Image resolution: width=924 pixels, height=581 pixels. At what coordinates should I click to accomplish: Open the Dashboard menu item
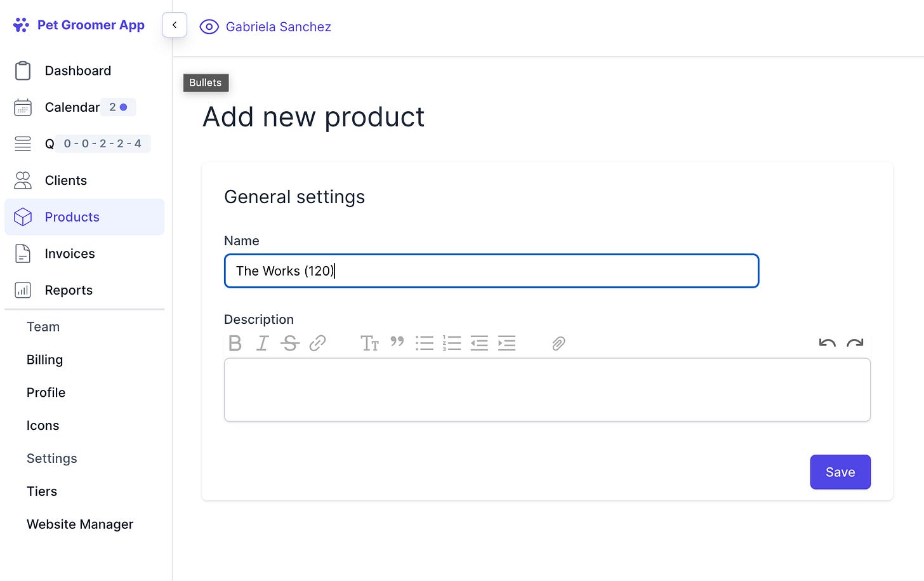pos(77,70)
